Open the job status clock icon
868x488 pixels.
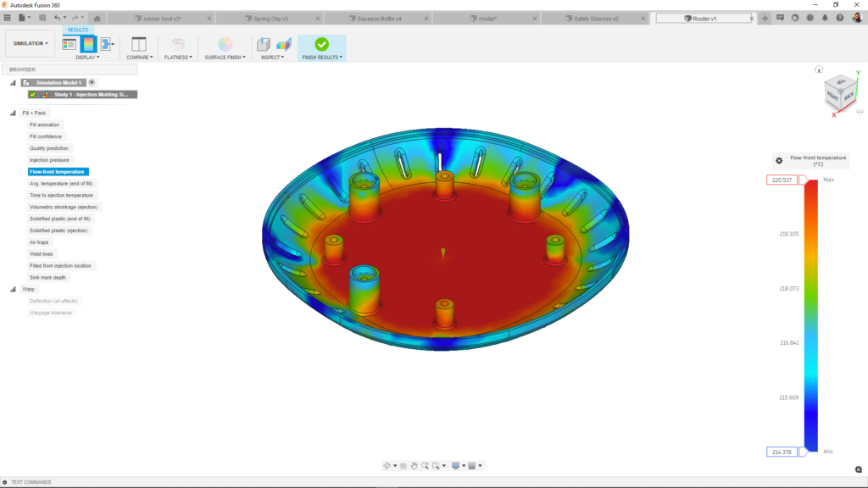tap(810, 19)
